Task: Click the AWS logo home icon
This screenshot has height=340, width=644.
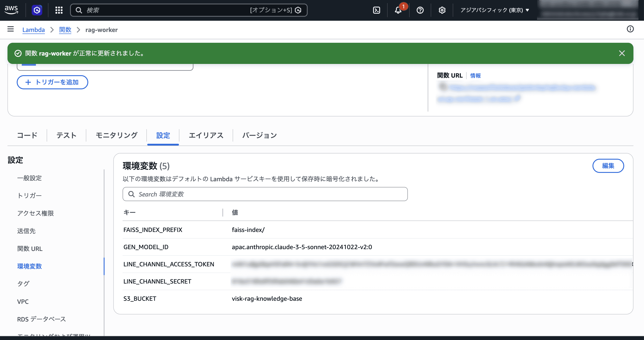Action: (11, 10)
